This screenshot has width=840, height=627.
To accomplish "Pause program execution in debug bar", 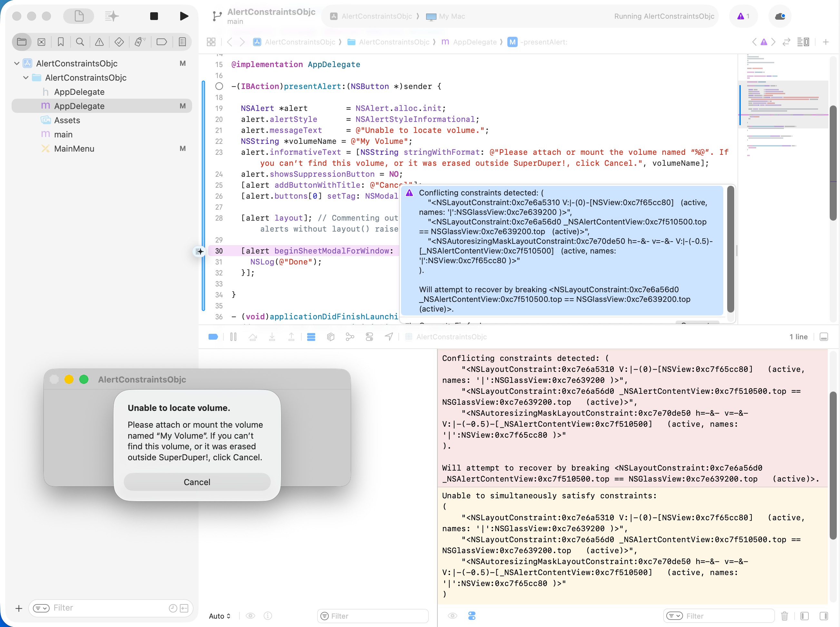I will coord(233,337).
